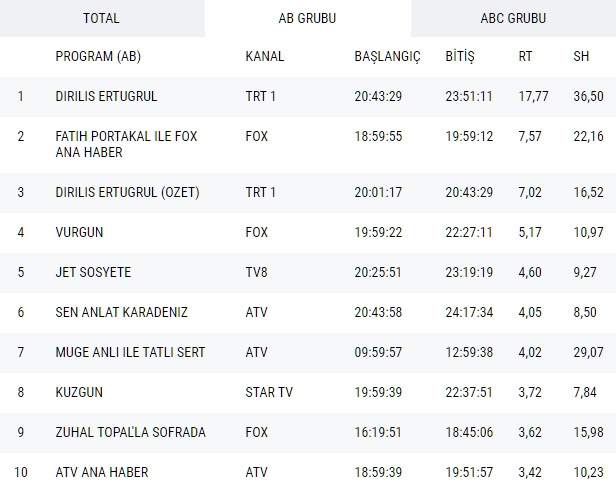The width and height of the screenshot is (616, 491).
Task: Click the RT column header
Action: coord(525,56)
